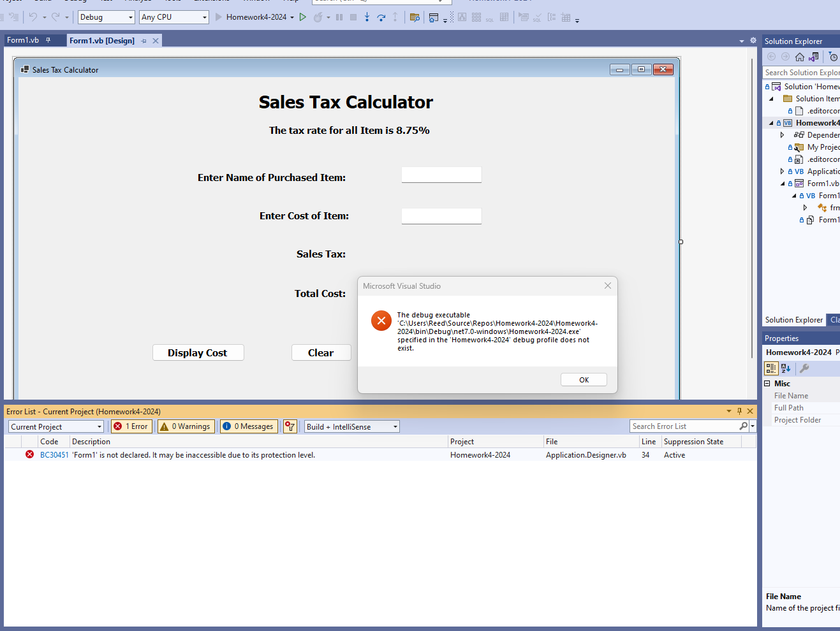
Task: Expand the Dependencies node in Solution Explorer
Action: pos(783,135)
